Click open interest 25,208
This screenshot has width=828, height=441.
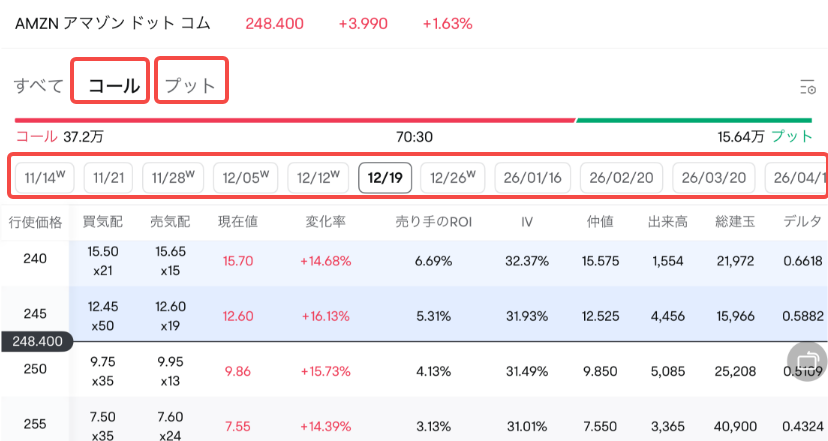tap(735, 371)
